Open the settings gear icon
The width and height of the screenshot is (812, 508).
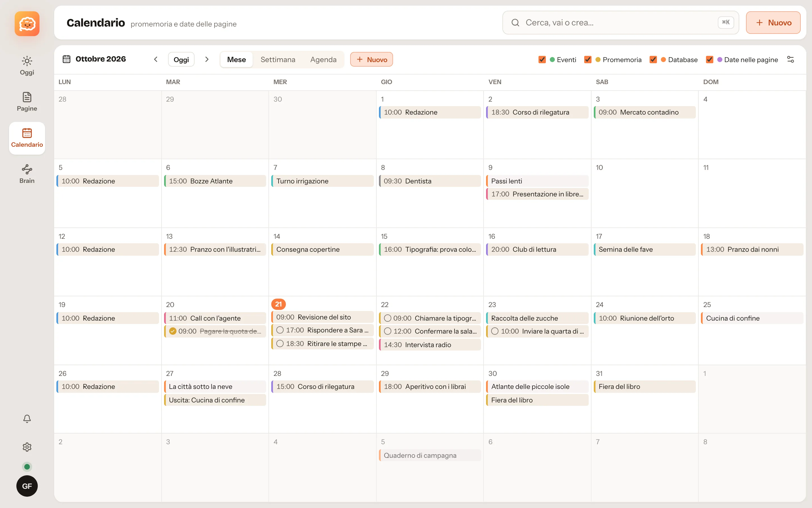coord(27,447)
